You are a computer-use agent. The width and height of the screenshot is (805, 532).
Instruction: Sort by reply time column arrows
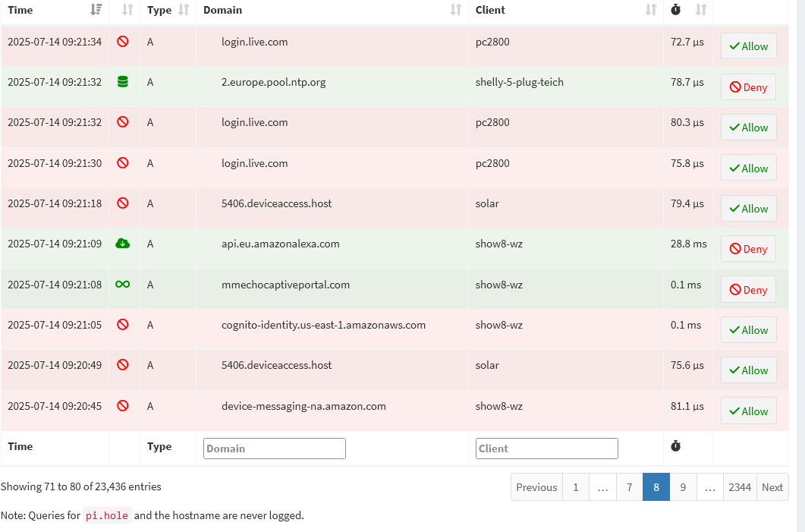[701, 10]
